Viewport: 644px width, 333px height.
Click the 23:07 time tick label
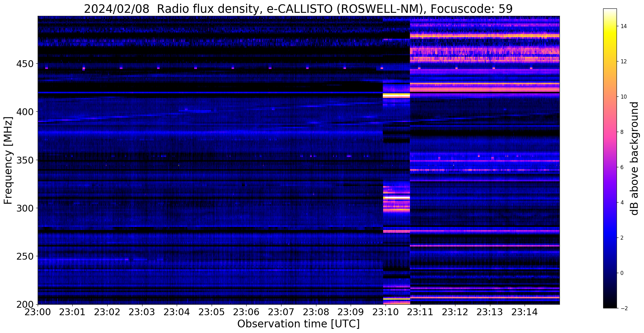[x=281, y=312]
